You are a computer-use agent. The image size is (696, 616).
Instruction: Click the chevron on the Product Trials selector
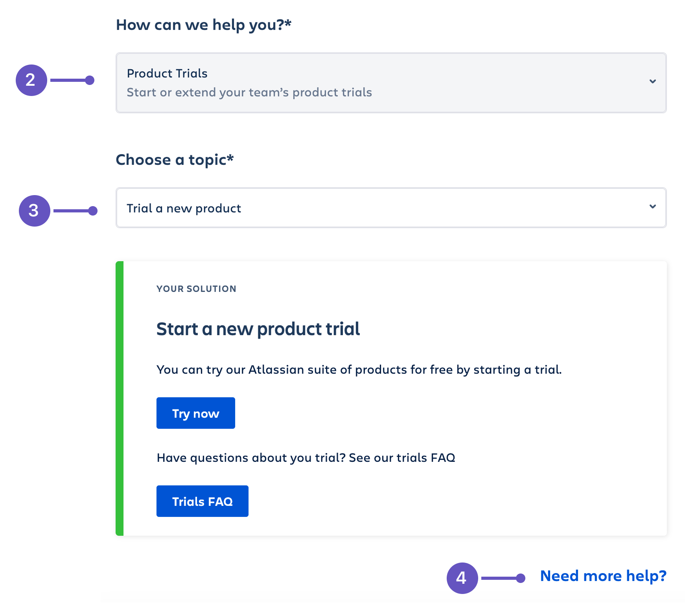[x=653, y=82]
